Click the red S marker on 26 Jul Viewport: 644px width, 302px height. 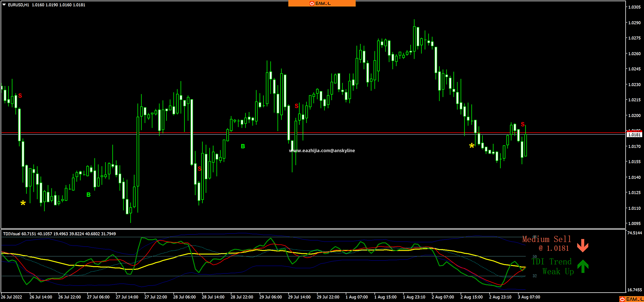tap(20, 96)
